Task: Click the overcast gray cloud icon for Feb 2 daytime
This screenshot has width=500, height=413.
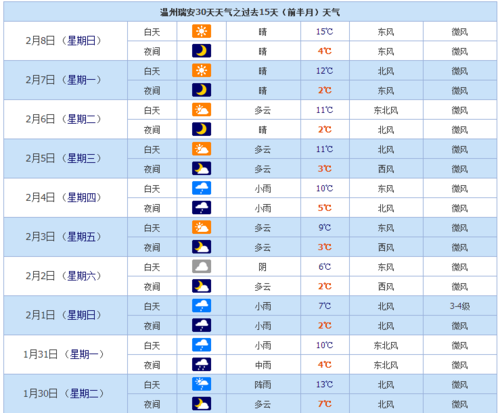Action: (x=201, y=267)
